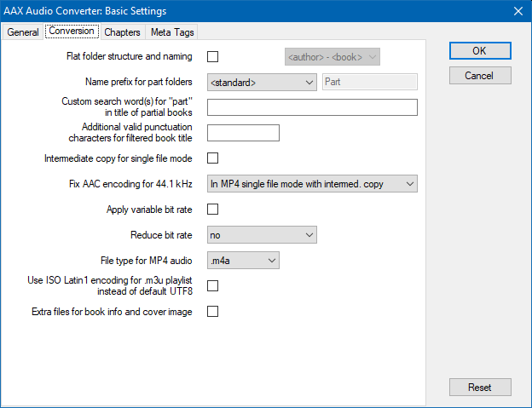This screenshot has width=532, height=408.
Task: Open Fix AAC encoding for 44.1 kHz dropdown
Action: [312, 184]
